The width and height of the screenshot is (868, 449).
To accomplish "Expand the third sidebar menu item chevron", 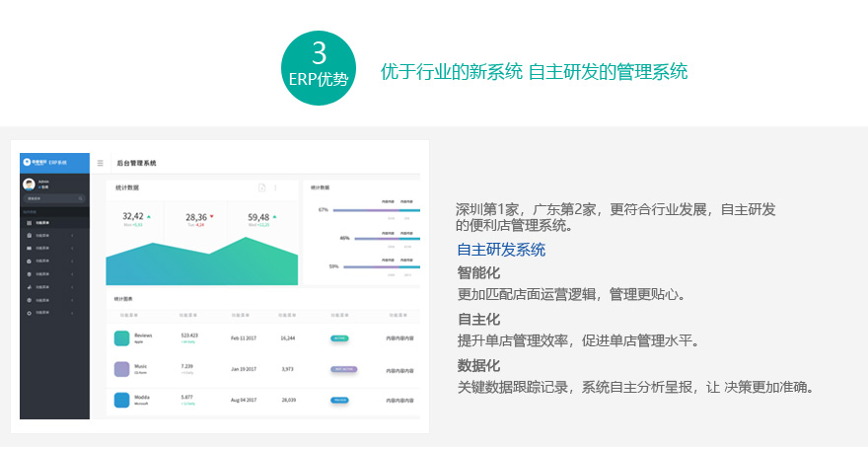I will click(x=72, y=249).
